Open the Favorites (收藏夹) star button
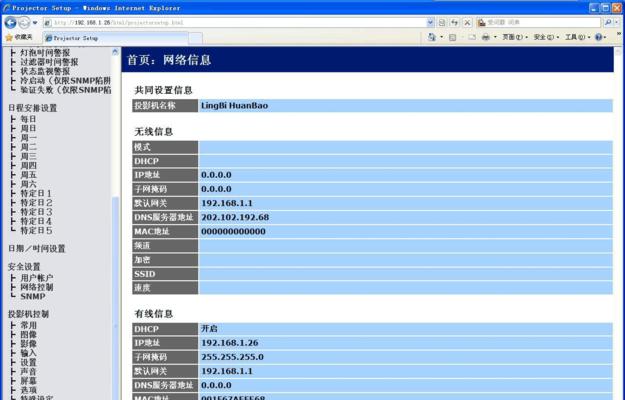 pyautogui.click(x=19, y=37)
